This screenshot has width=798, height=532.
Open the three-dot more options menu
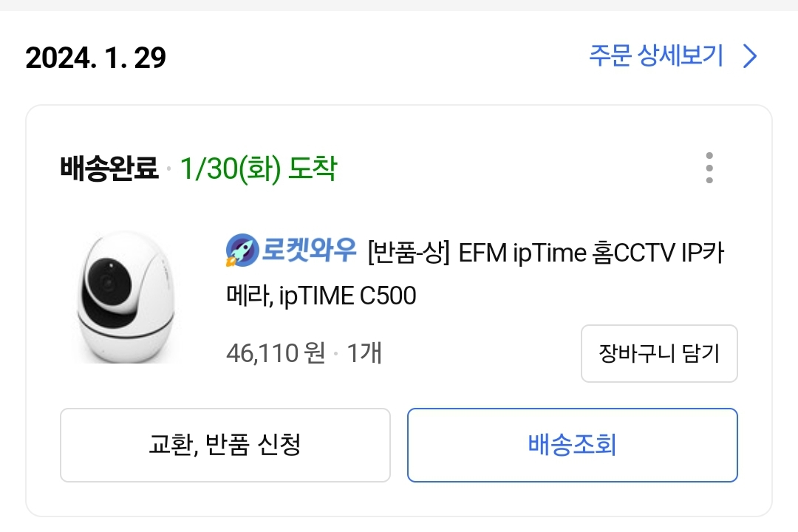[709, 168]
